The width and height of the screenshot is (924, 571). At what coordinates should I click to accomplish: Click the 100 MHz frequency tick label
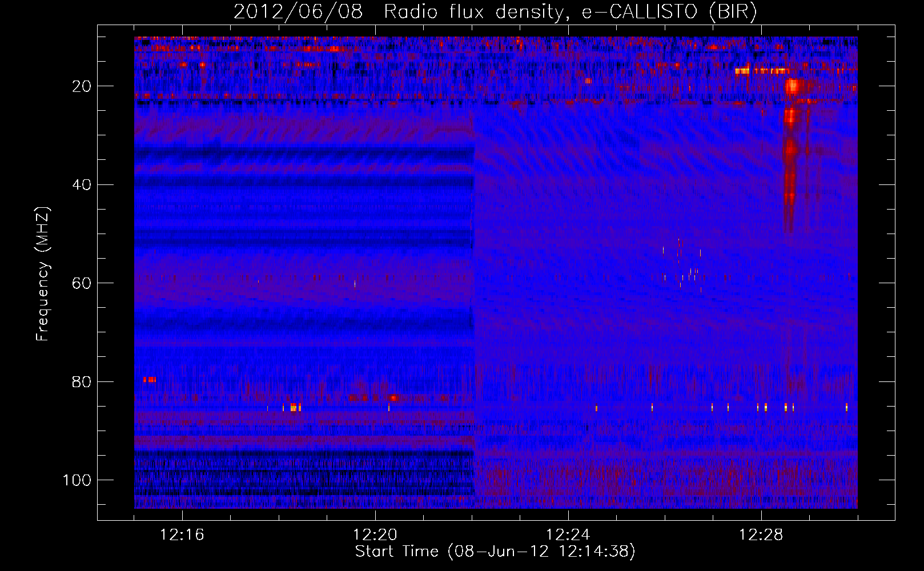78,480
